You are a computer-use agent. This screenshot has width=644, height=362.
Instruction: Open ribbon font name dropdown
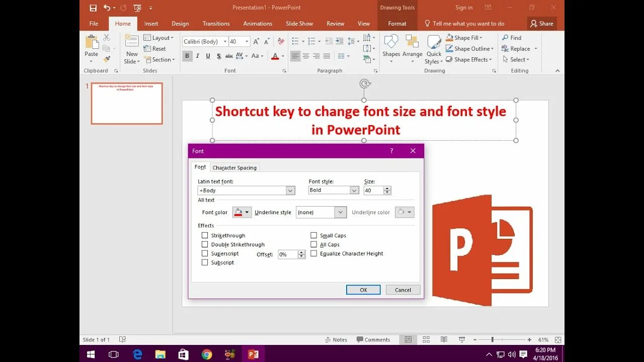pos(224,42)
